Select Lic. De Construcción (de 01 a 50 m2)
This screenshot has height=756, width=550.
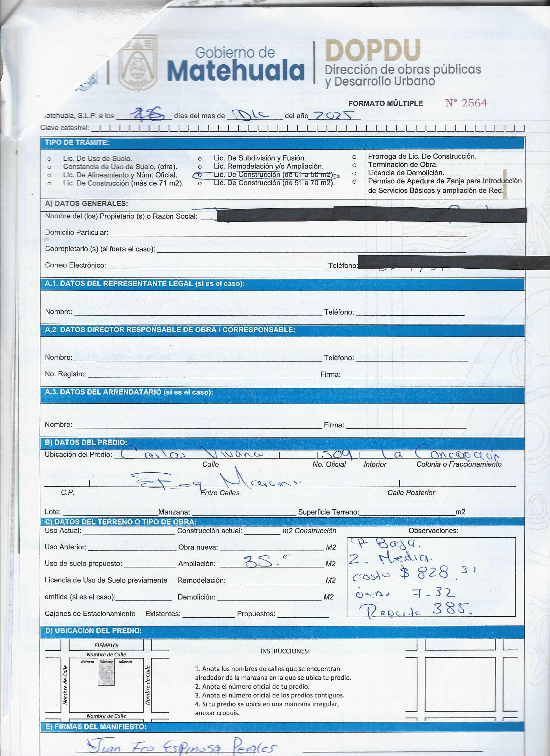200,175
